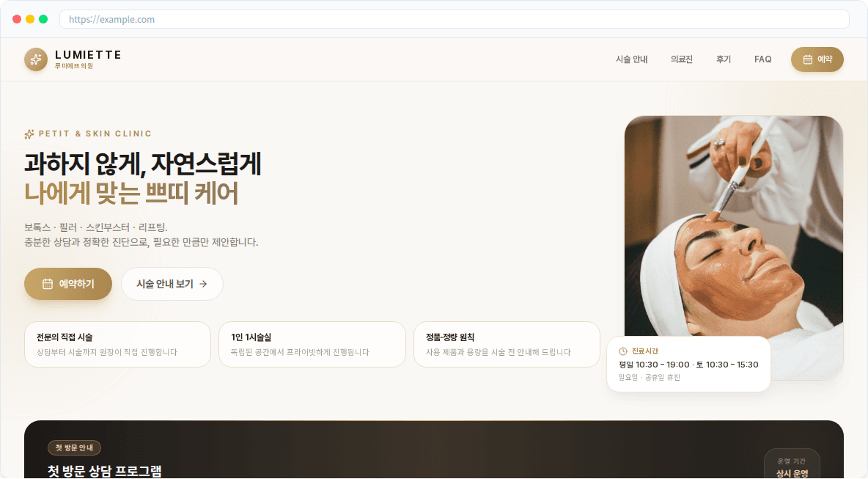This screenshot has width=868, height=479.
Task: Go to the 의료진 nav link
Action: [682, 59]
